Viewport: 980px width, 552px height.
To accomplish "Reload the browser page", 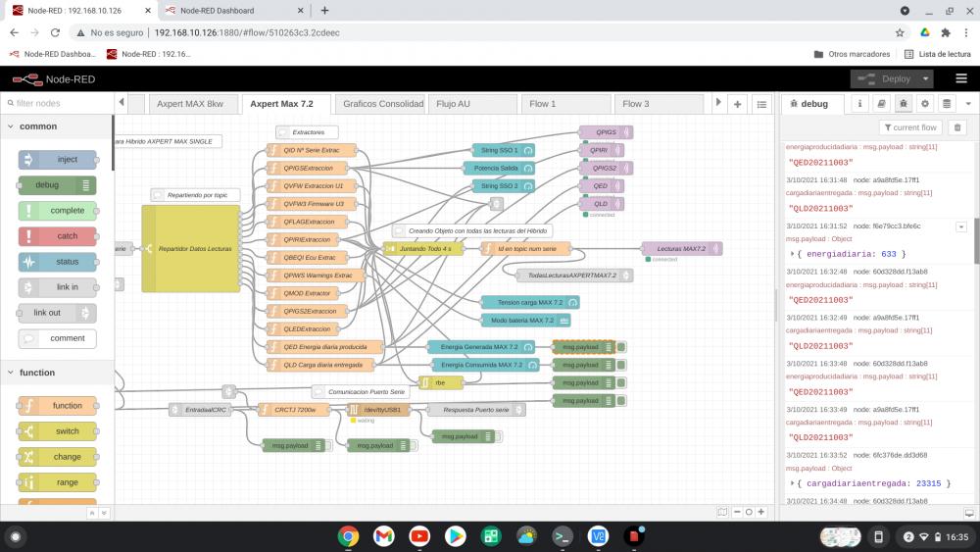I will [x=55, y=32].
